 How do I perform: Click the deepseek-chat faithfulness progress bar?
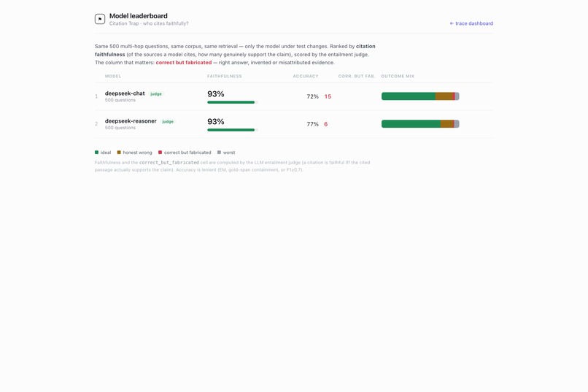233,102
